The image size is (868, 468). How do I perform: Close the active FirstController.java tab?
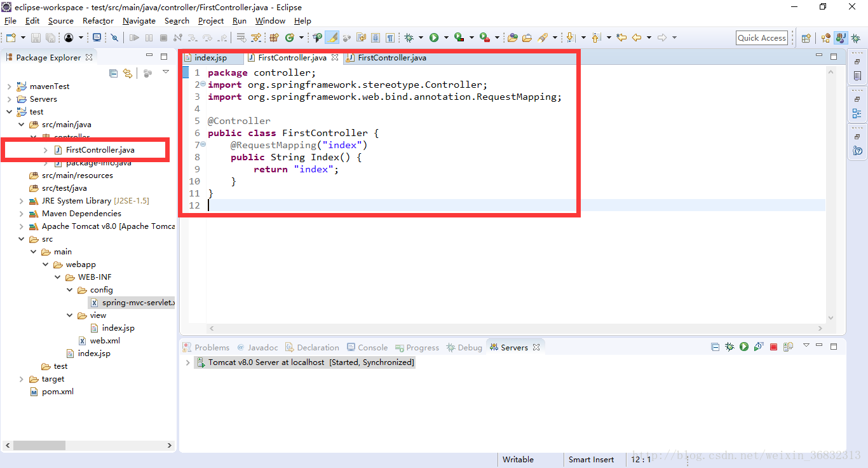pos(334,58)
